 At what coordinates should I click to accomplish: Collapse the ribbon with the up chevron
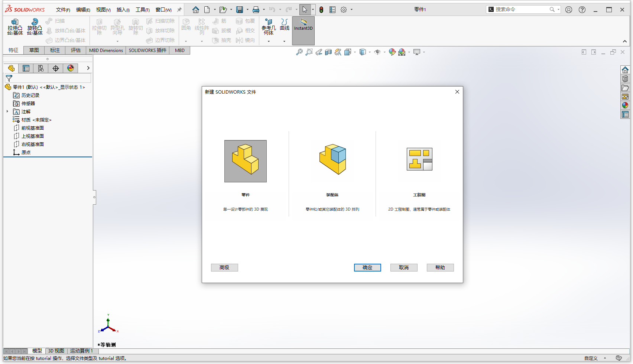(625, 41)
